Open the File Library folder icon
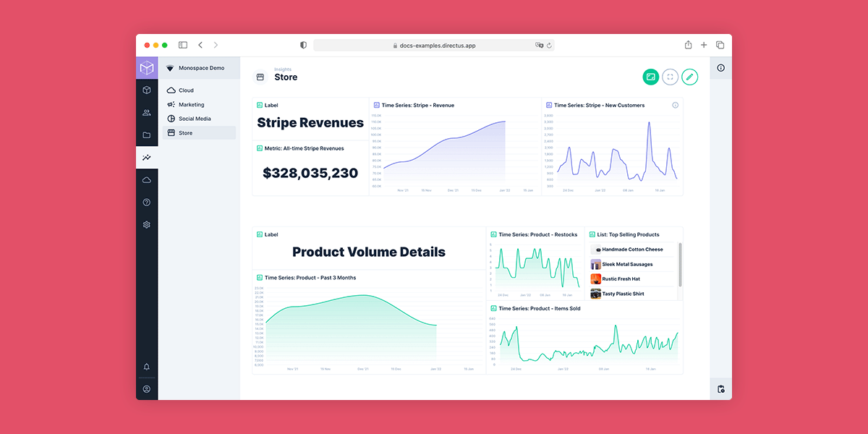 click(147, 135)
